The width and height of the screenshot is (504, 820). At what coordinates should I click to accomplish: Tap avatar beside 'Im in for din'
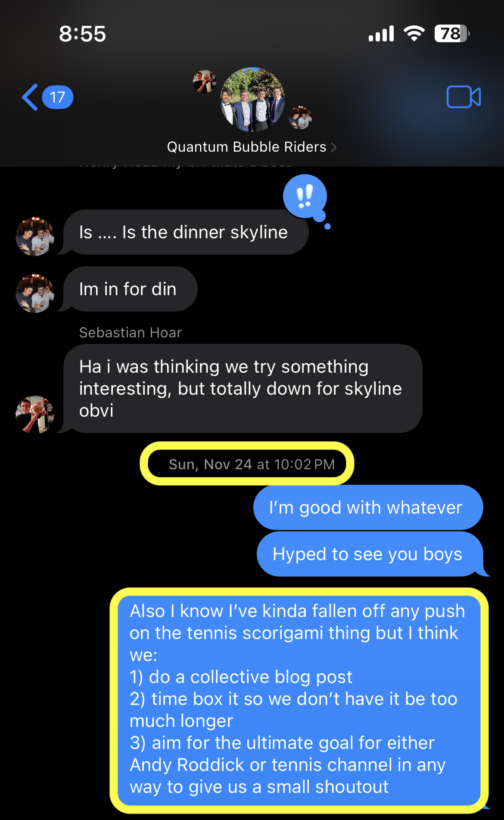tap(35, 293)
